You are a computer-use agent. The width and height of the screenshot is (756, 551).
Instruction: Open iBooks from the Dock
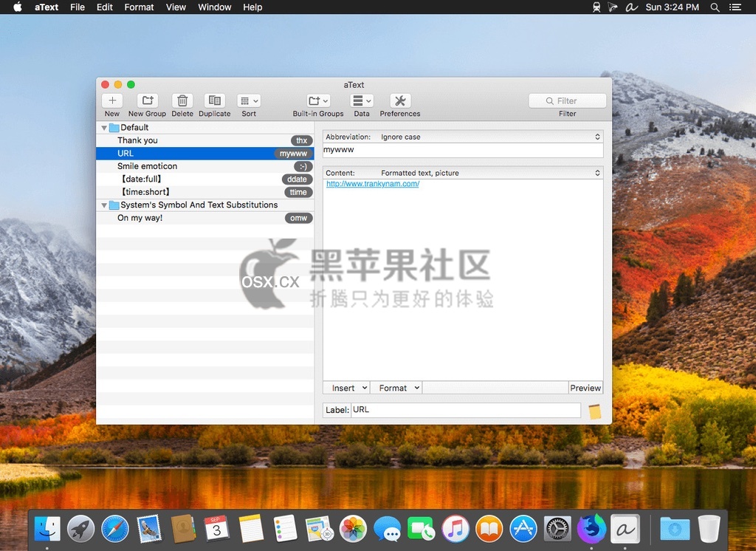pyautogui.click(x=489, y=529)
